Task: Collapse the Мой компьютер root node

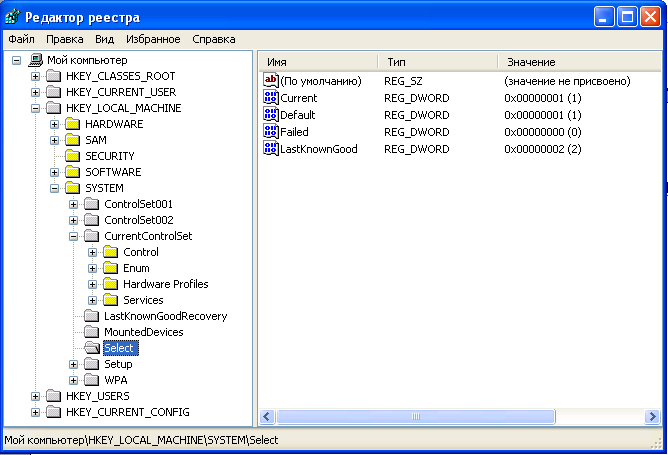Action: pyautogui.click(x=16, y=60)
